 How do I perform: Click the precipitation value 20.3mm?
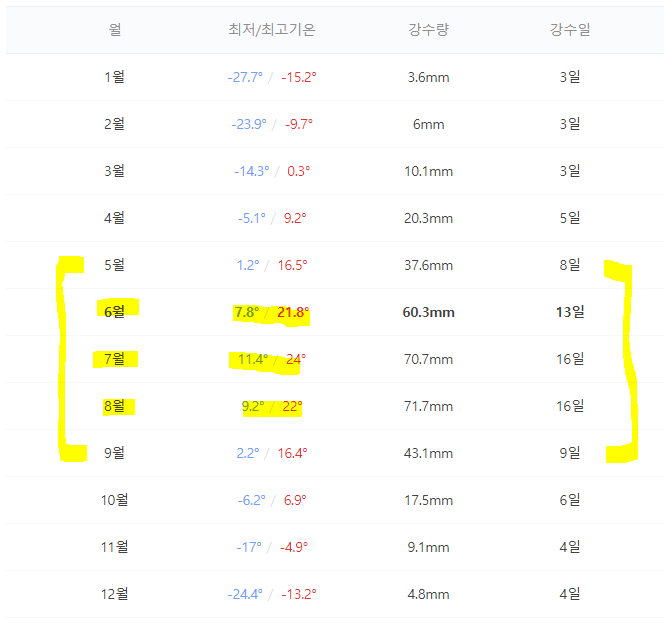(x=429, y=219)
